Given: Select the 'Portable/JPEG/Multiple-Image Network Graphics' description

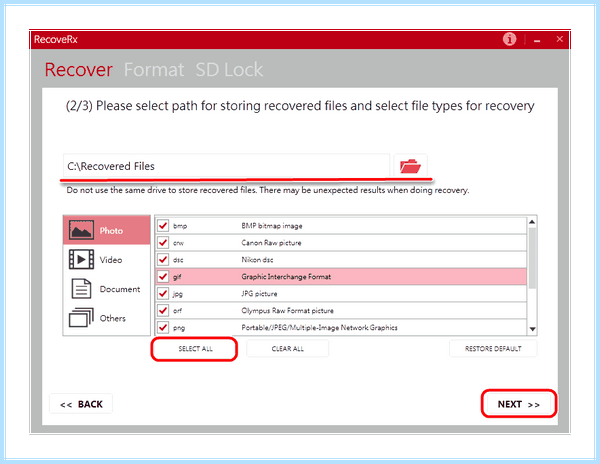Looking at the screenshot, I should pyautogui.click(x=319, y=327).
